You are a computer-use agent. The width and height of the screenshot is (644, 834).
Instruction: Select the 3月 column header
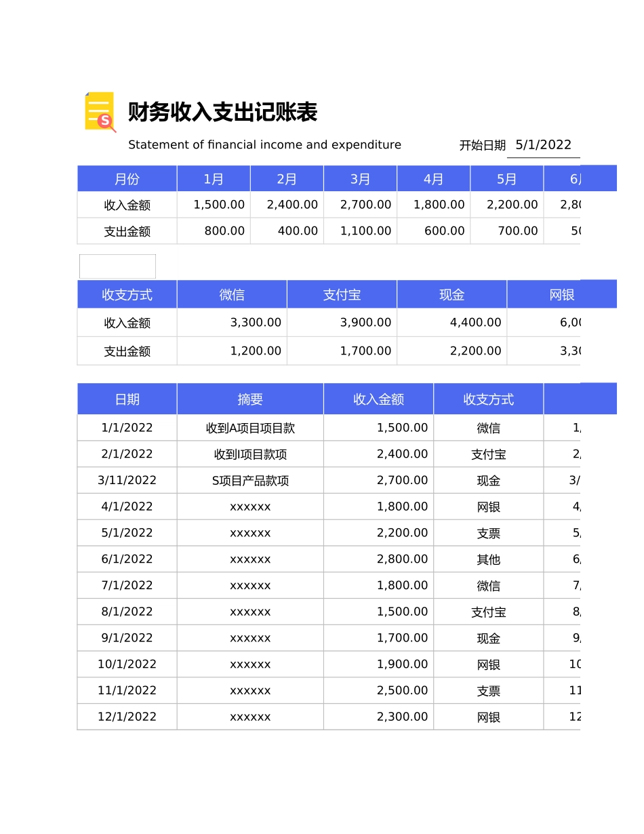coord(360,178)
